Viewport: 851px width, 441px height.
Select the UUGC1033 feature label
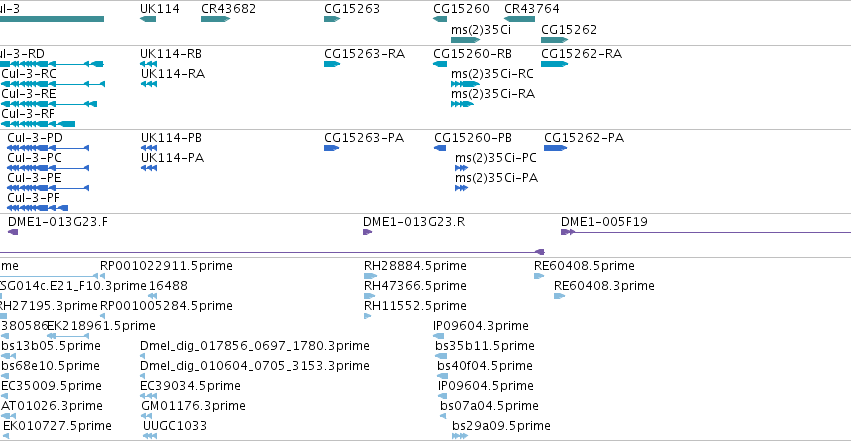point(175,426)
